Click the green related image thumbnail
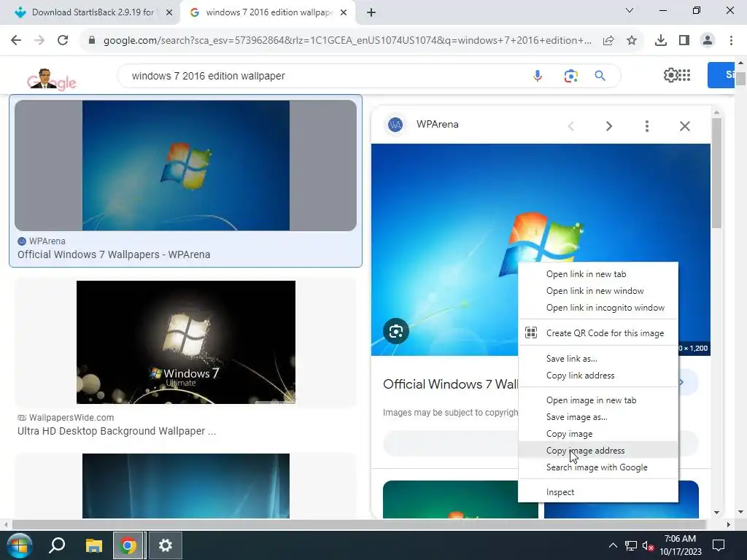The height and width of the screenshot is (560, 747). click(x=460, y=499)
